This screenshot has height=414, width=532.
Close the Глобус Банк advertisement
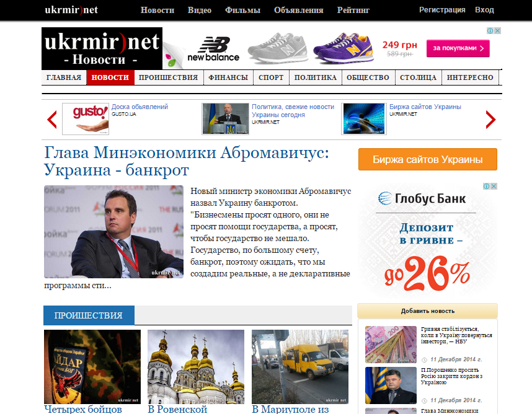pyautogui.click(x=494, y=186)
